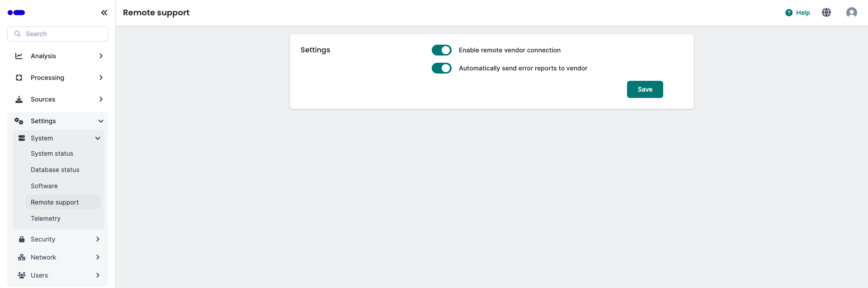Click the Processing icon in the sidebar
The width and height of the screenshot is (868, 288).
[x=19, y=77]
